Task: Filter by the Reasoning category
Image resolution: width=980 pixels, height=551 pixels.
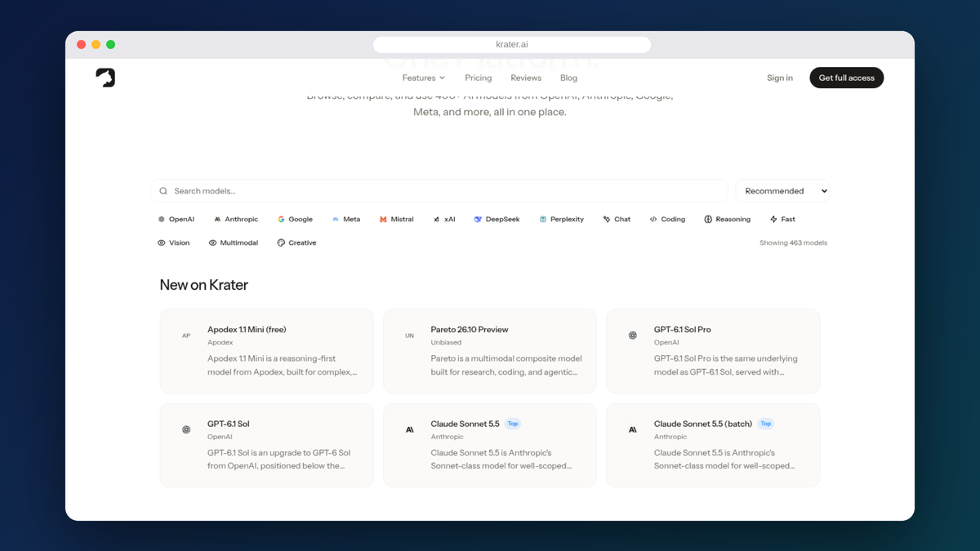Action: pyautogui.click(x=727, y=220)
